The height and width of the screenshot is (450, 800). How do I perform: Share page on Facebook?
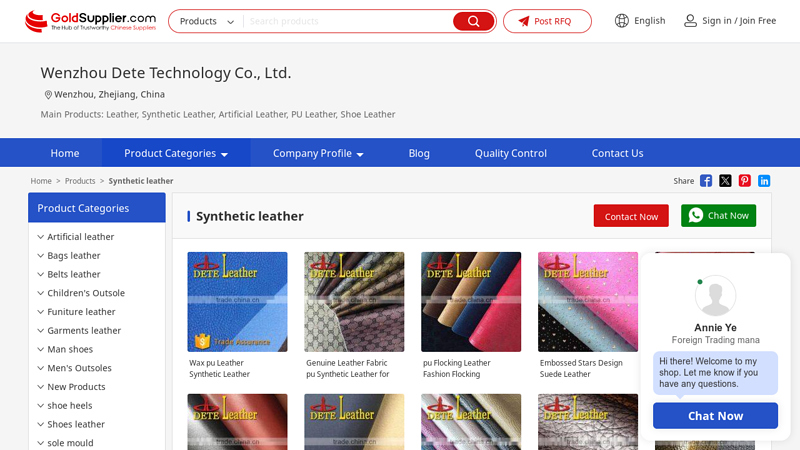[x=706, y=181]
